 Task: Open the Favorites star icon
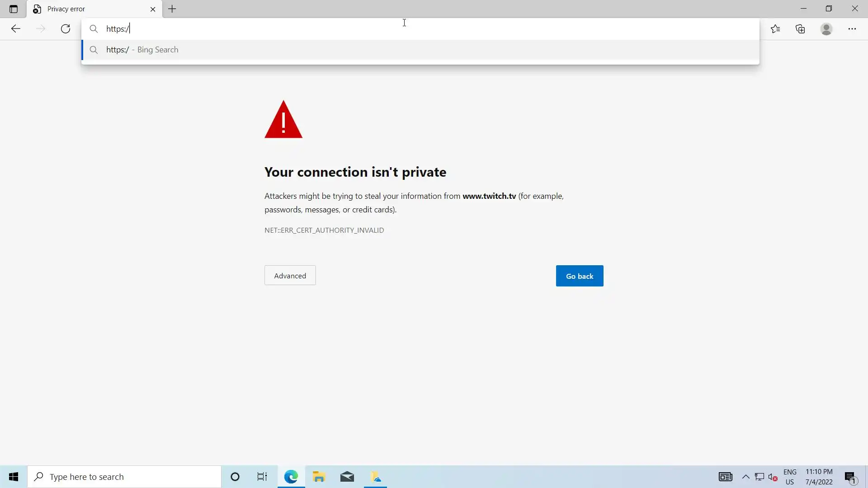coord(775,29)
